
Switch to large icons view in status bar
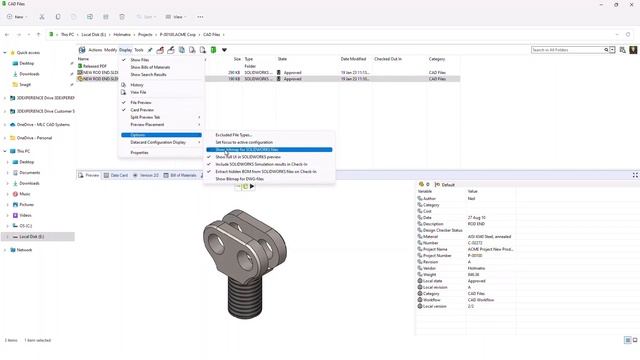coord(635,340)
